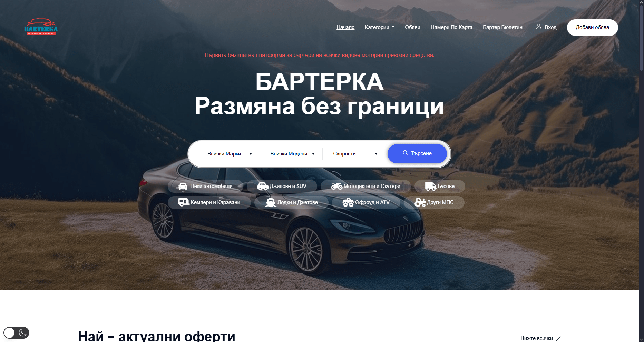Click the Офроуд и ATV monster truck icon
This screenshot has height=342, width=644.
point(348,202)
